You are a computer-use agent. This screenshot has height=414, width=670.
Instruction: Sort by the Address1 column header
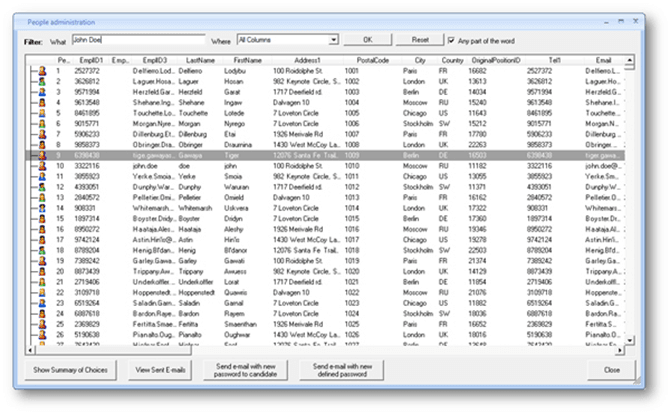pyautogui.click(x=307, y=60)
